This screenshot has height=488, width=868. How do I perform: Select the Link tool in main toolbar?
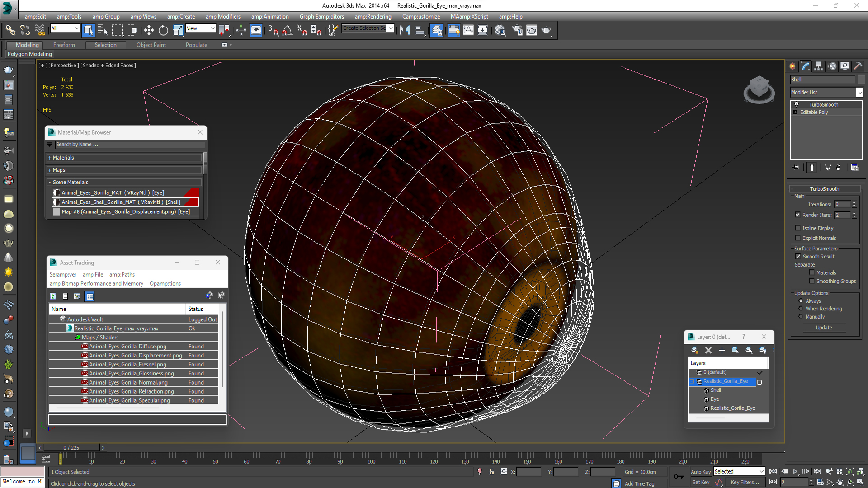[x=10, y=30]
